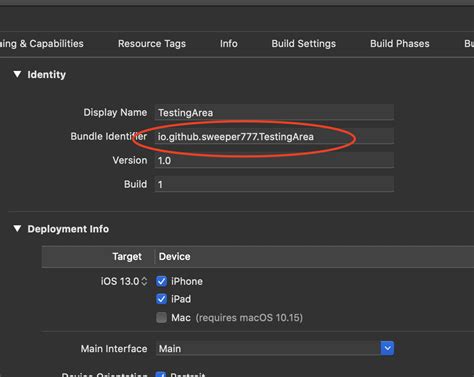This screenshot has height=377, width=474.
Task: Select the Main Interface text field
Action: [268, 348]
